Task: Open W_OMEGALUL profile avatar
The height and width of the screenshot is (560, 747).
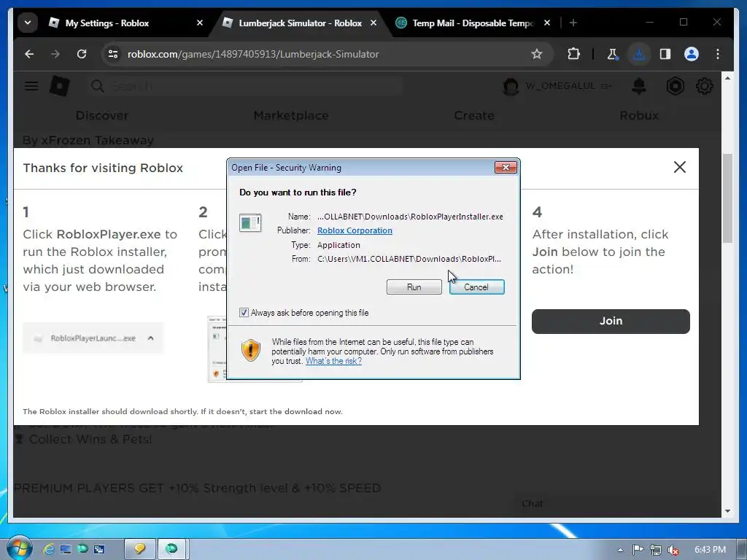Action: [x=511, y=86]
